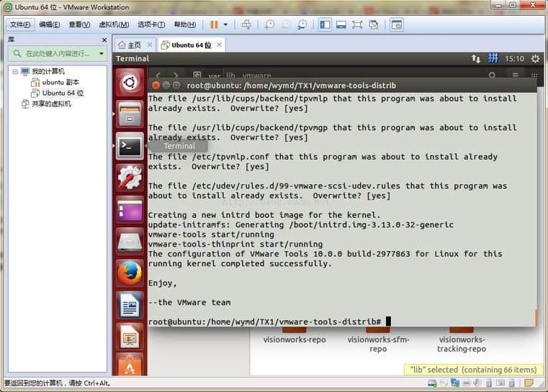The image size is (548, 392).
Task: Open the 文件(F) menu
Action: click(x=20, y=24)
